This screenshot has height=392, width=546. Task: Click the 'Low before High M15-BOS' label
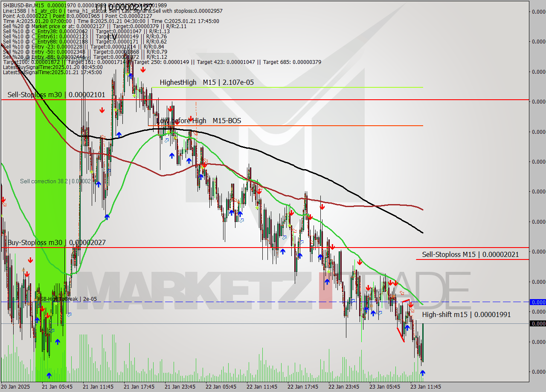[x=199, y=121]
